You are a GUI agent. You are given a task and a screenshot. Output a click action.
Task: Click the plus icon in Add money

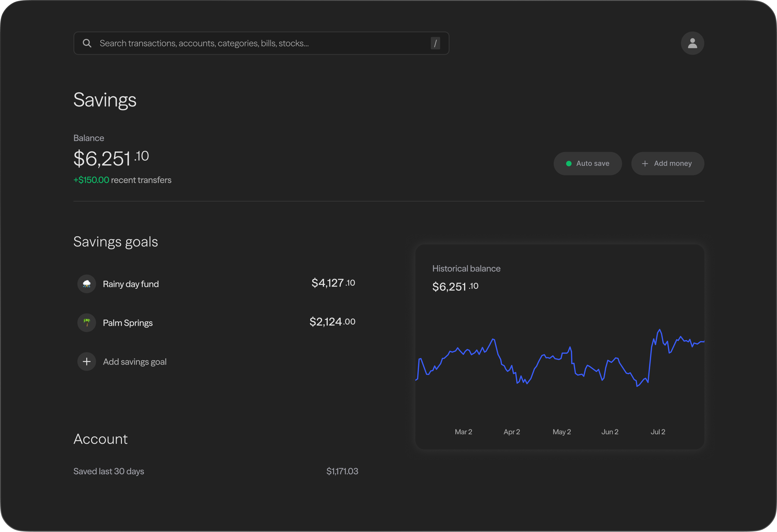645,164
